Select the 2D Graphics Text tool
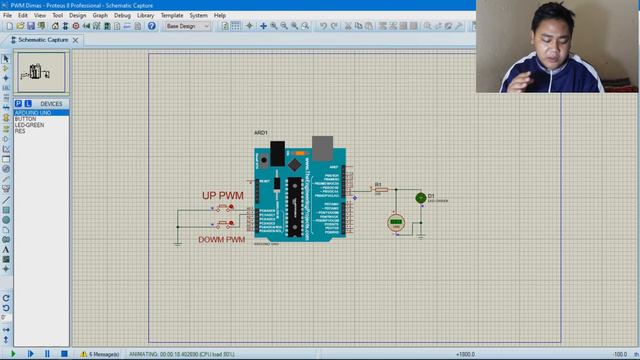 [6, 249]
